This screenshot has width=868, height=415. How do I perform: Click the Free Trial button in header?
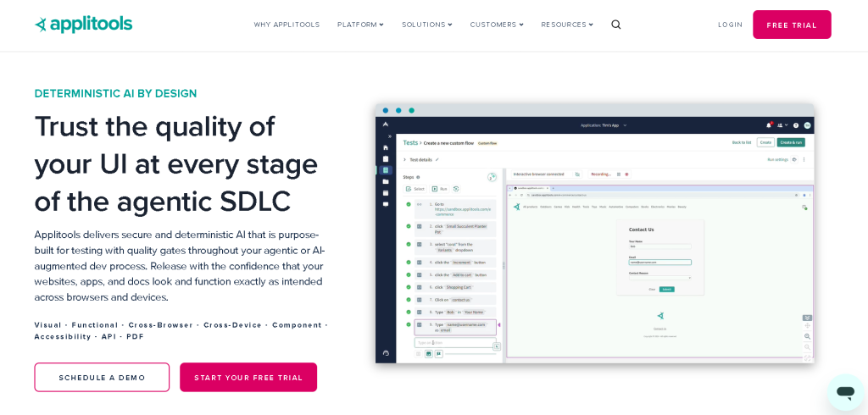(x=792, y=25)
